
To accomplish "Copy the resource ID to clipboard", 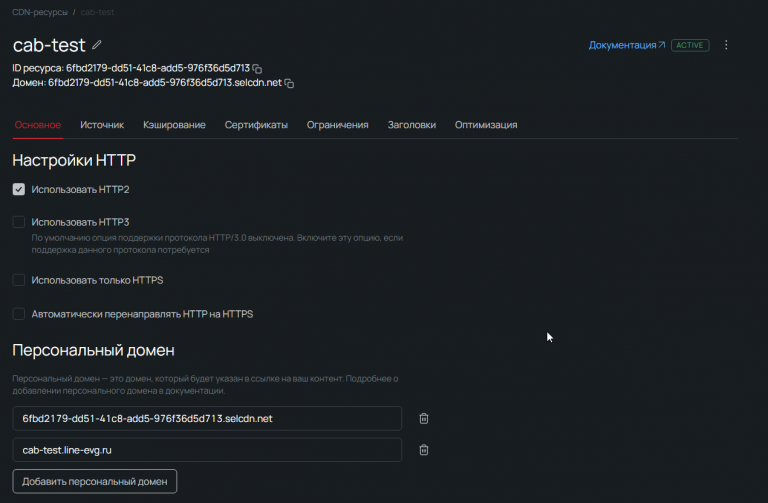I will [x=257, y=69].
